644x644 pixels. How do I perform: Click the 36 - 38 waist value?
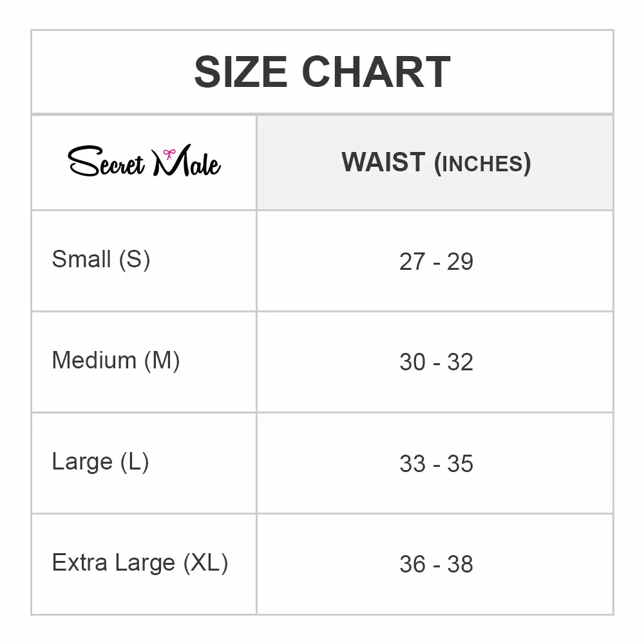436,564
